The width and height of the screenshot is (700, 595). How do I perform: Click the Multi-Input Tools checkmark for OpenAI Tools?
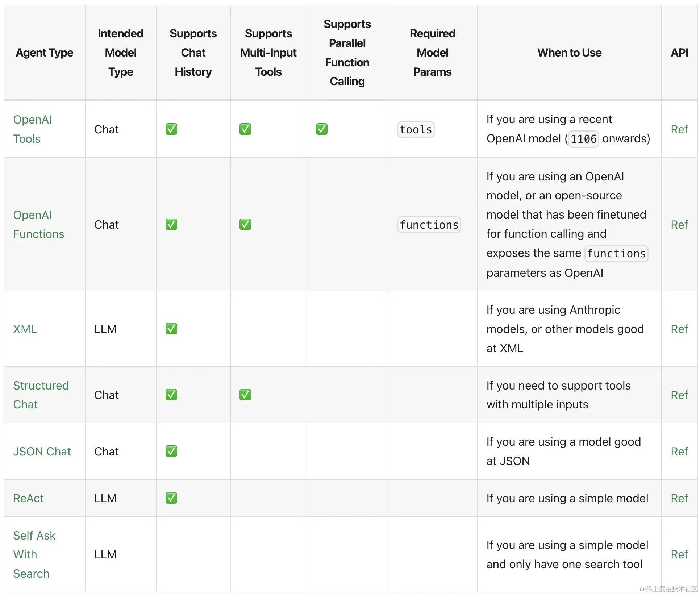coord(245,129)
